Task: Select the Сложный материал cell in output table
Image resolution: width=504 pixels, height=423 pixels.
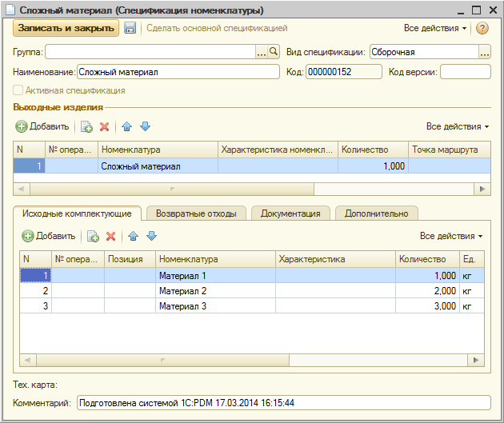Action: (x=158, y=166)
